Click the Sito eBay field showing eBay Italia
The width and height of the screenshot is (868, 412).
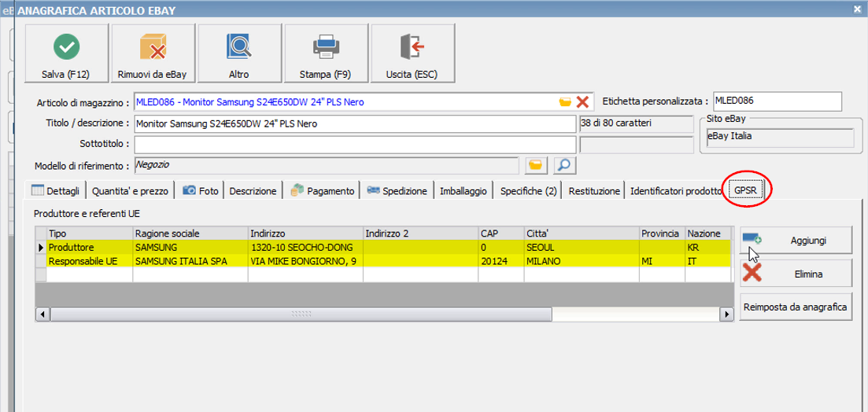[x=781, y=138]
